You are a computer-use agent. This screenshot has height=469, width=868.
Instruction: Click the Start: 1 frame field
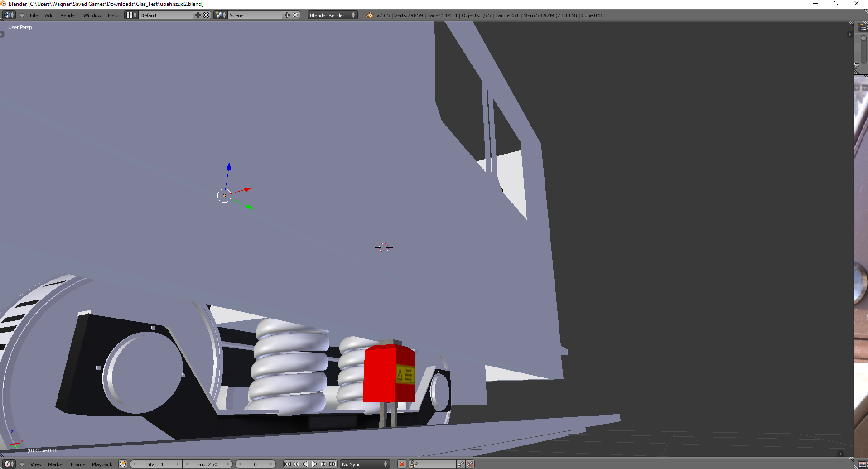click(156, 464)
